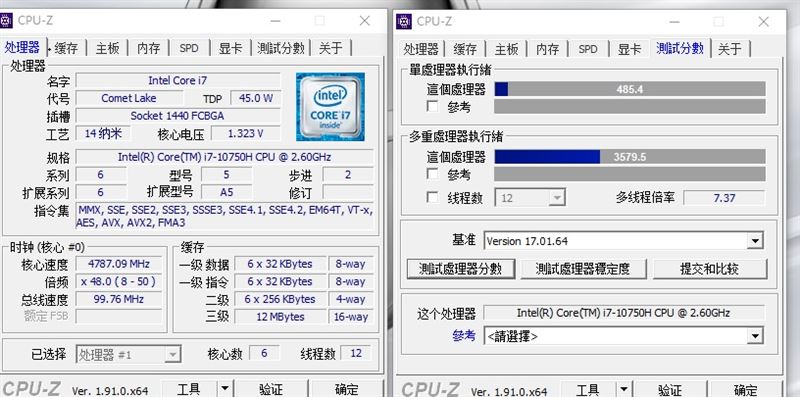Open the 工具 dropdown arrow in the left window

coord(224,389)
